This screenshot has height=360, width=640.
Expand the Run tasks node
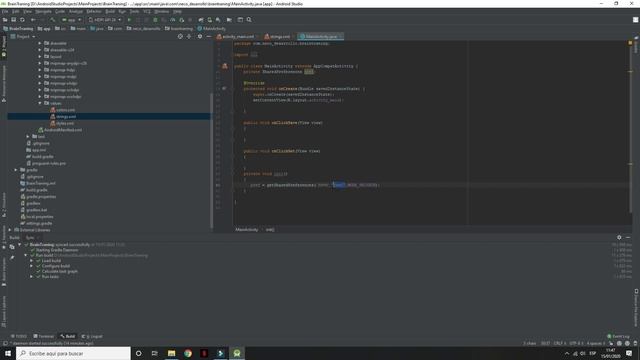(31, 276)
